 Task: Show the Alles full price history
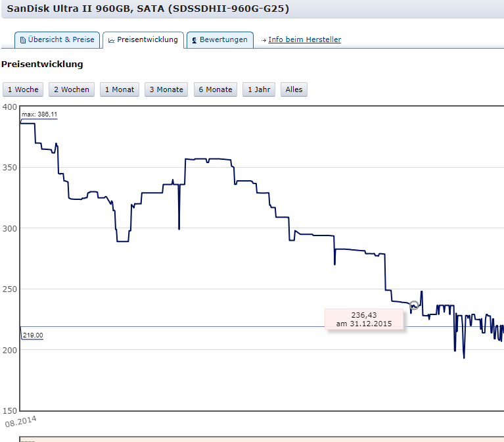294,89
